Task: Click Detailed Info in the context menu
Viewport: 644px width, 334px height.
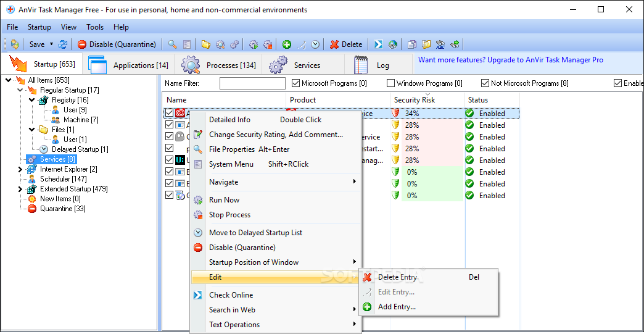Action: (x=276, y=120)
